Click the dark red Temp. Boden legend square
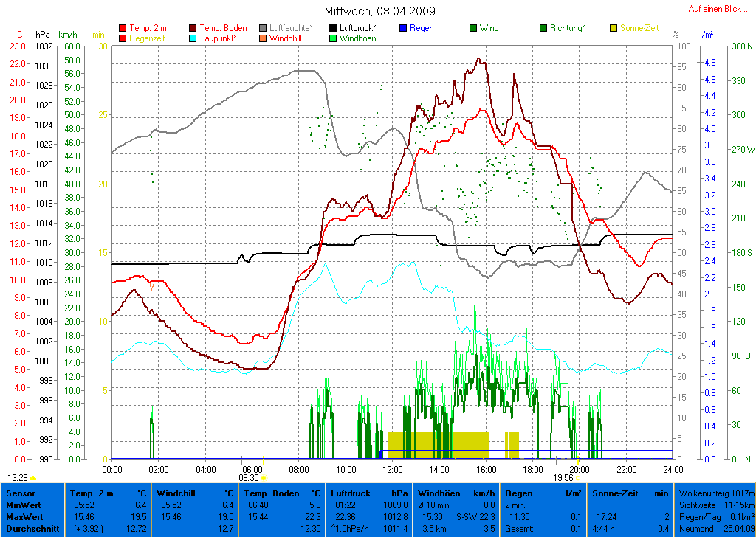The height and width of the screenshot is (537, 756). click(x=193, y=28)
